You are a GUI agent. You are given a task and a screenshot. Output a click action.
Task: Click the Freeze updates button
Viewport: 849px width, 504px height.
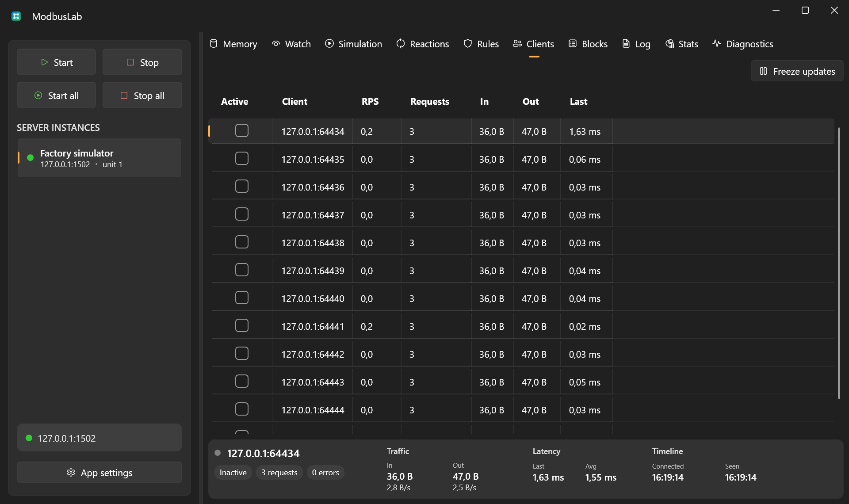coord(797,71)
